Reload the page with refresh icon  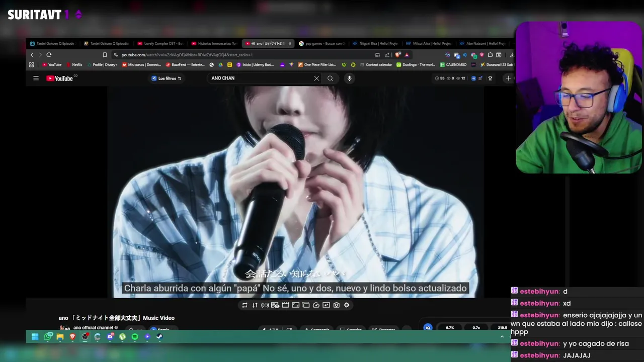coord(49,55)
